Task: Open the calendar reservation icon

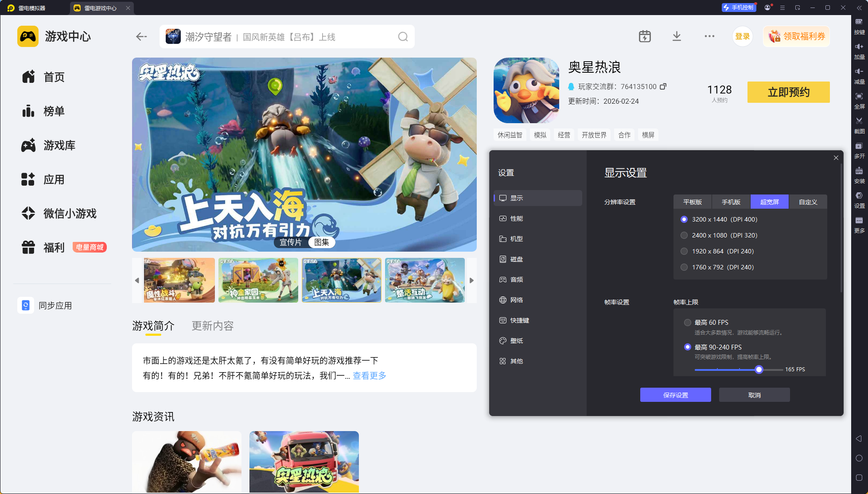Action: pos(645,36)
